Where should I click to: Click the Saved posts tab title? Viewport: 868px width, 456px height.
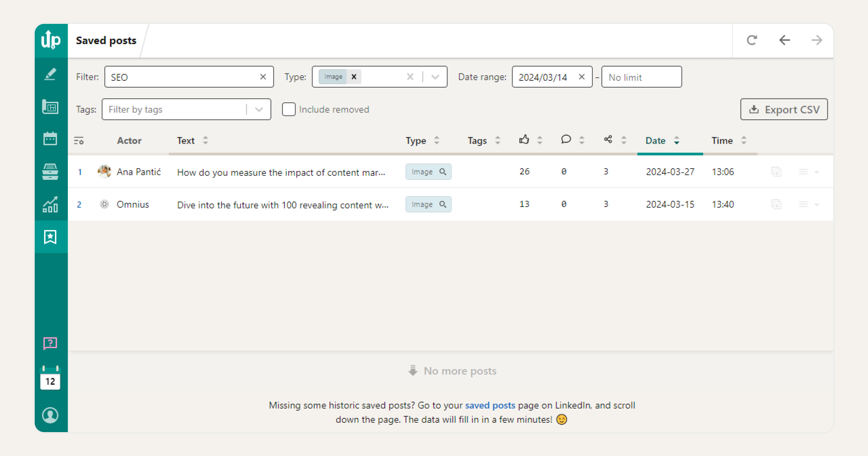point(107,40)
